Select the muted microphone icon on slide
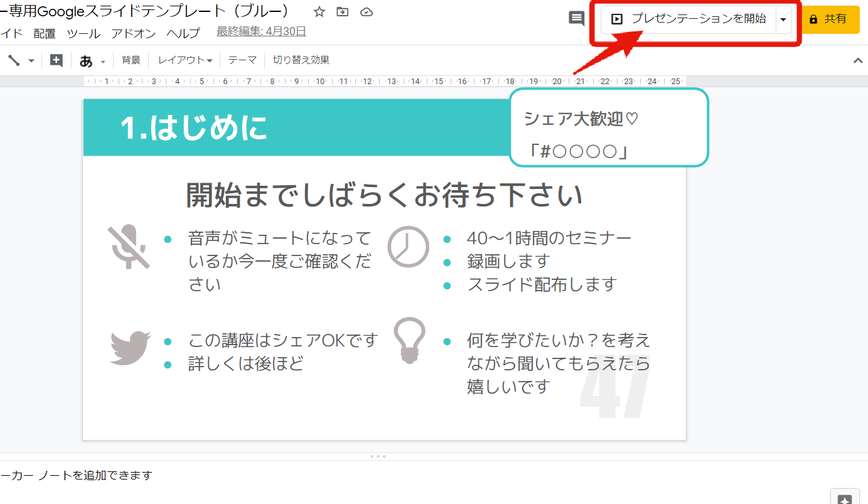Screen dimensions: 868x504 tap(129, 247)
